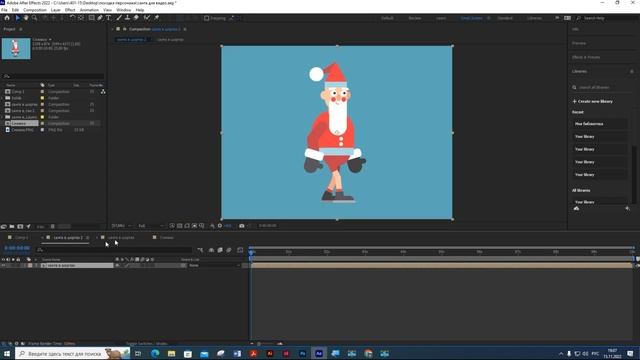Image resolution: width=640 pixels, height=360 pixels.
Task: Switch to Learn workspace
Action: tap(441, 18)
